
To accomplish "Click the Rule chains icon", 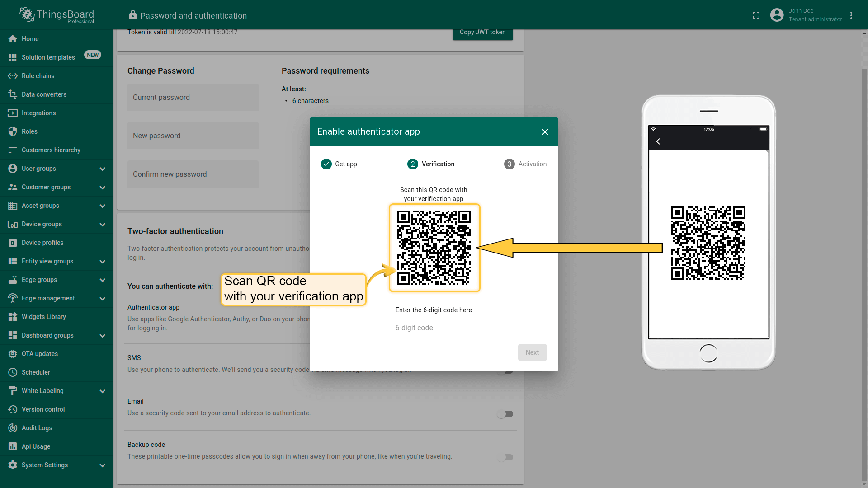I will [13, 76].
